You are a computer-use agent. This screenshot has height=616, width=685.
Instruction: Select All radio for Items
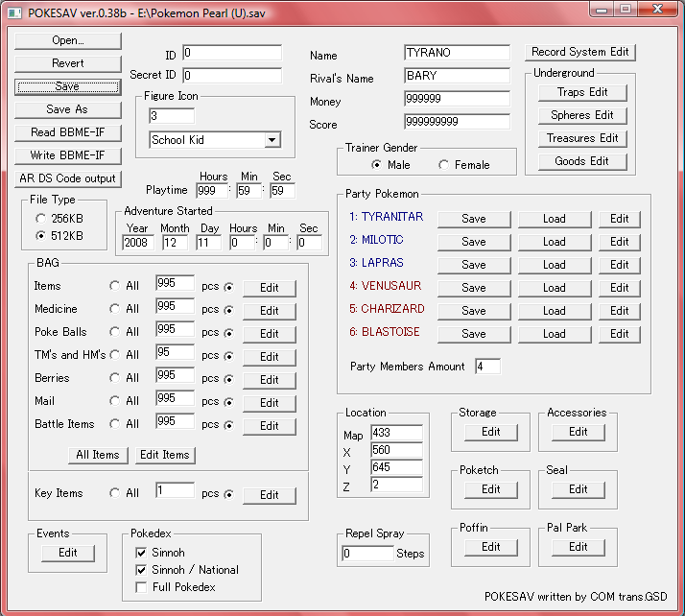coord(114,286)
